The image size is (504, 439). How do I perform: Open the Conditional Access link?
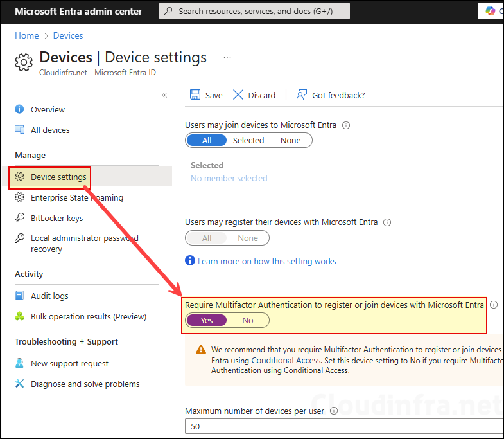(286, 360)
